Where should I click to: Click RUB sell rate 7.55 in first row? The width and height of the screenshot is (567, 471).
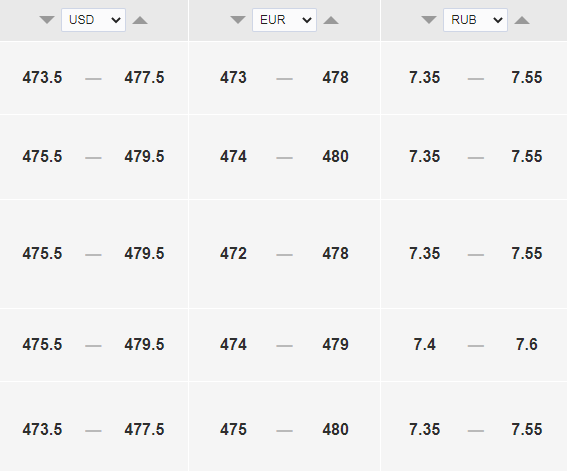[526, 77]
